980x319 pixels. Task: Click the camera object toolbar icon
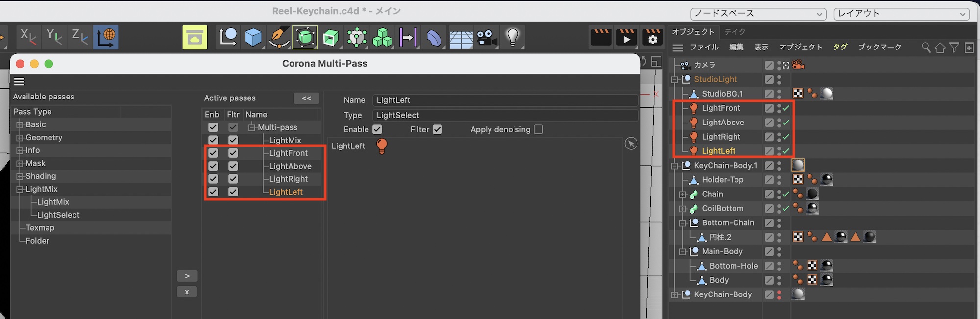click(x=487, y=37)
